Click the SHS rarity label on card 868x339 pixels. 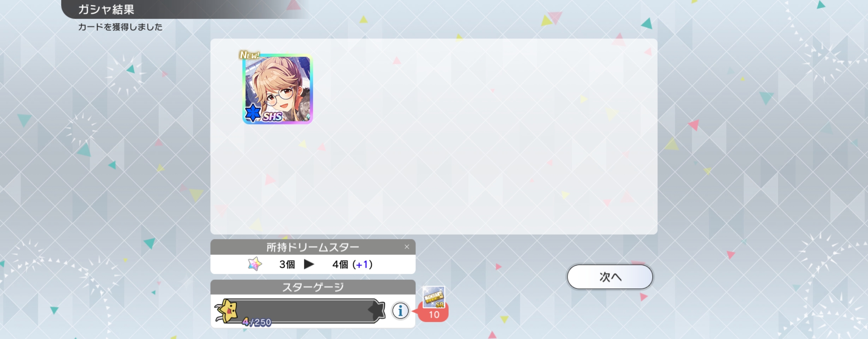tap(272, 117)
